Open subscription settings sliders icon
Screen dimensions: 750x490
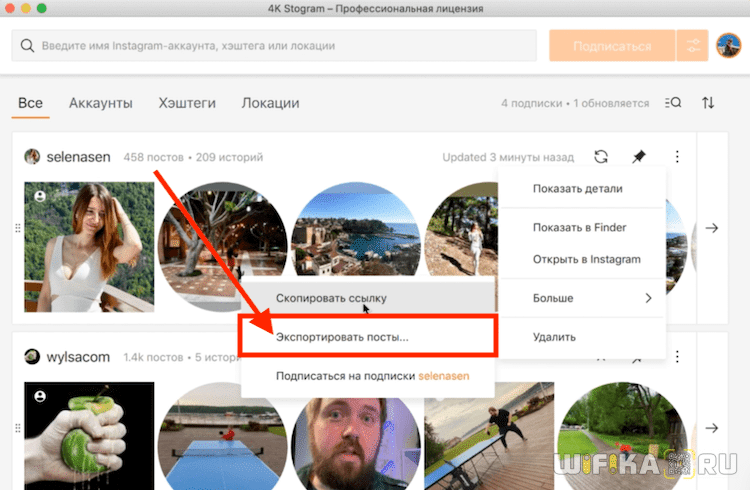(693, 46)
